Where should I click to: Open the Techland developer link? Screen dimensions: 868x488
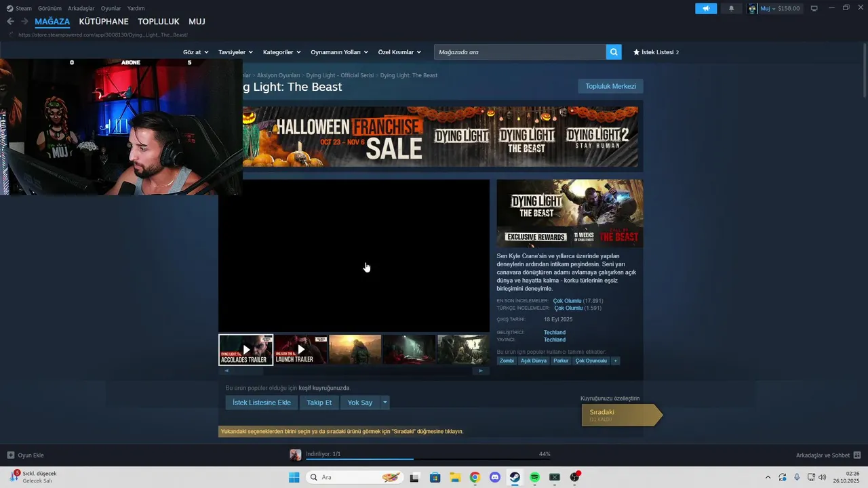555,332
